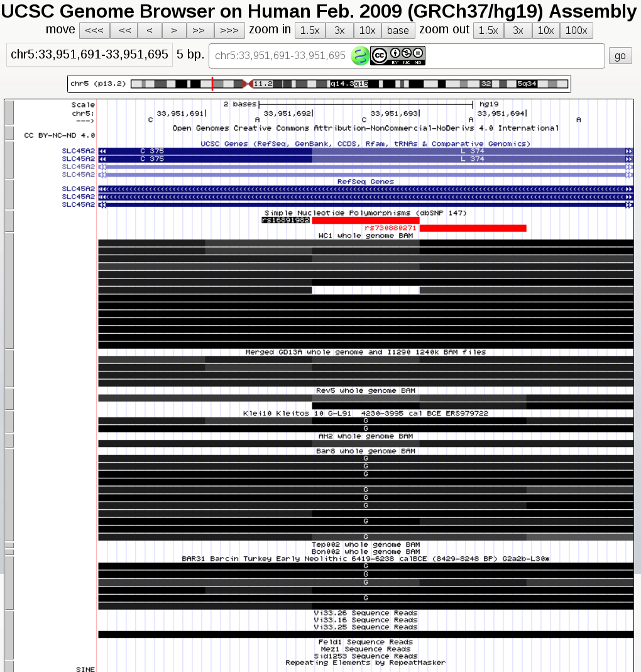Open SNP rs16891982 label
Image resolution: width=641 pixels, height=672 pixels.
[285, 220]
